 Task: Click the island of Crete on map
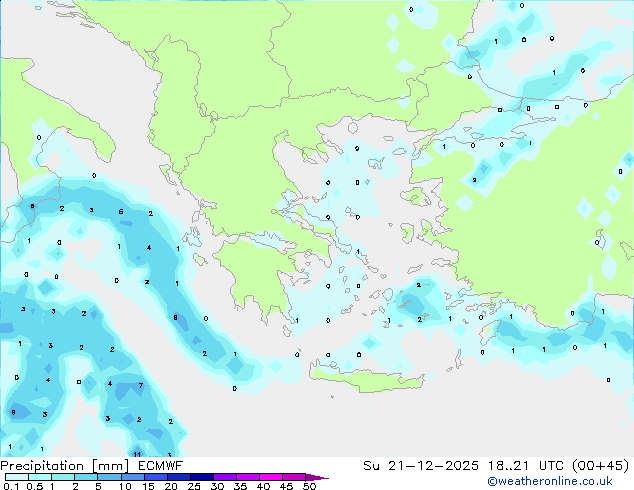tap(368, 380)
